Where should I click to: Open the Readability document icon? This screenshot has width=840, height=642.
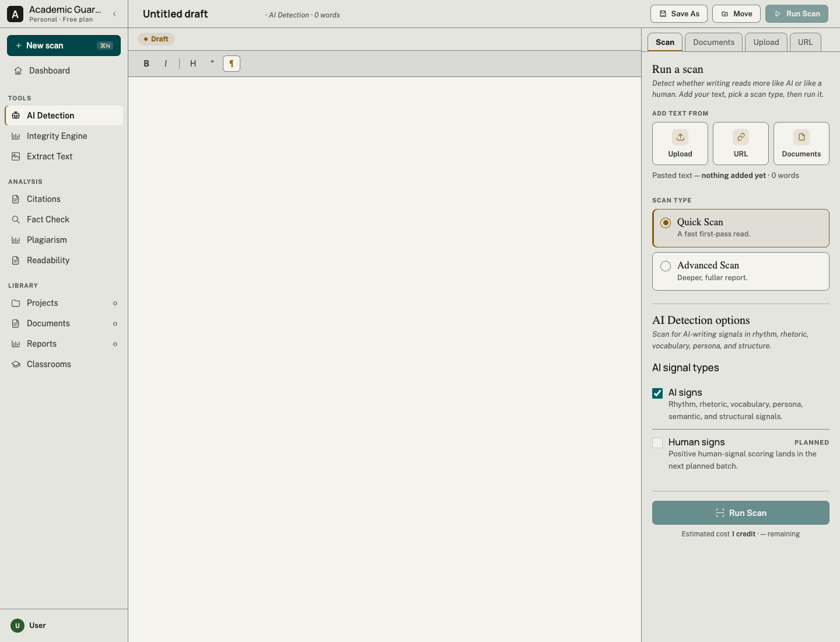tap(16, 260)
